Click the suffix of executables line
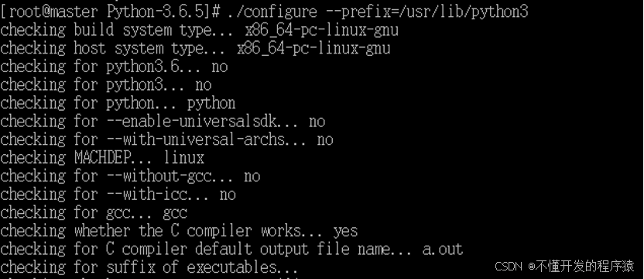Image resolution: width=644 pixels, height=279 pixels. coord(149,267)
